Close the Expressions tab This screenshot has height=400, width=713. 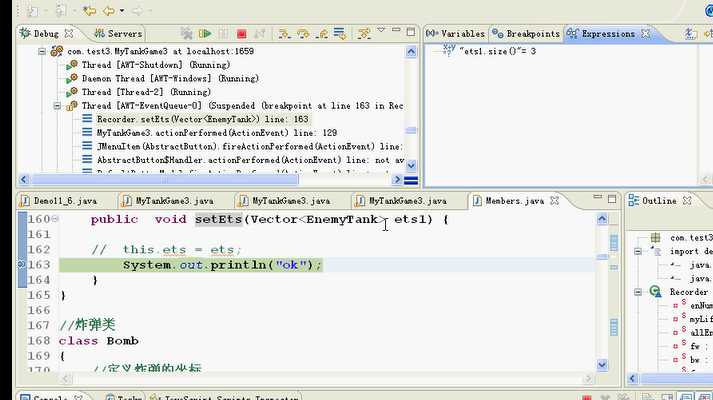pos(645,34)
